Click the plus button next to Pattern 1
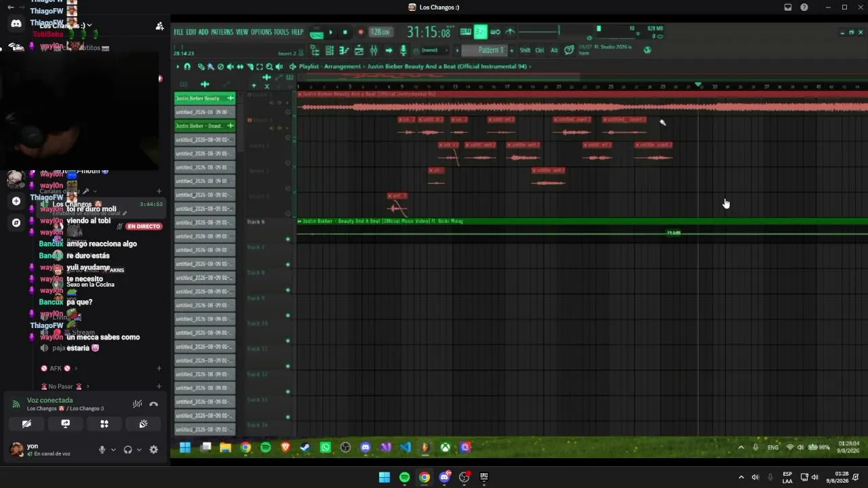Image resolution: width=868 pixels, height=488 pixels. tap(511, 50)
